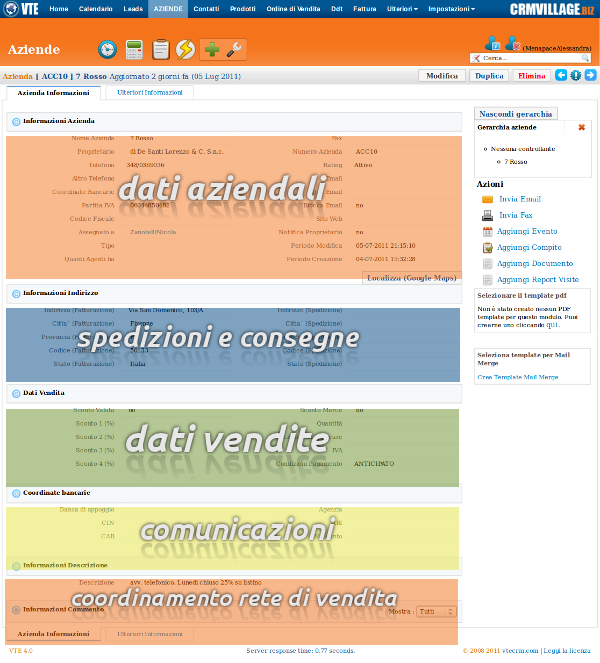
Task: Click the Invia Fax link
Action: pyautogui.click(x=515, y=215)
